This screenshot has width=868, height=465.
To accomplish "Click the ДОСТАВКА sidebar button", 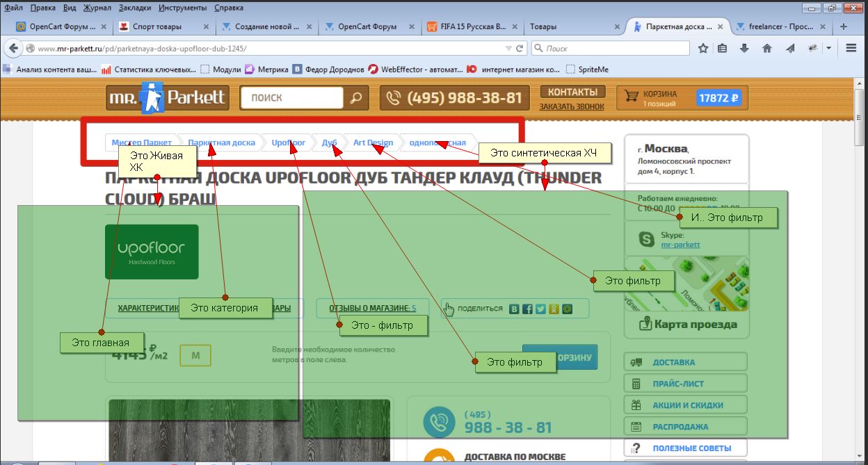I will pyautogui.click(x=686, y=362).
